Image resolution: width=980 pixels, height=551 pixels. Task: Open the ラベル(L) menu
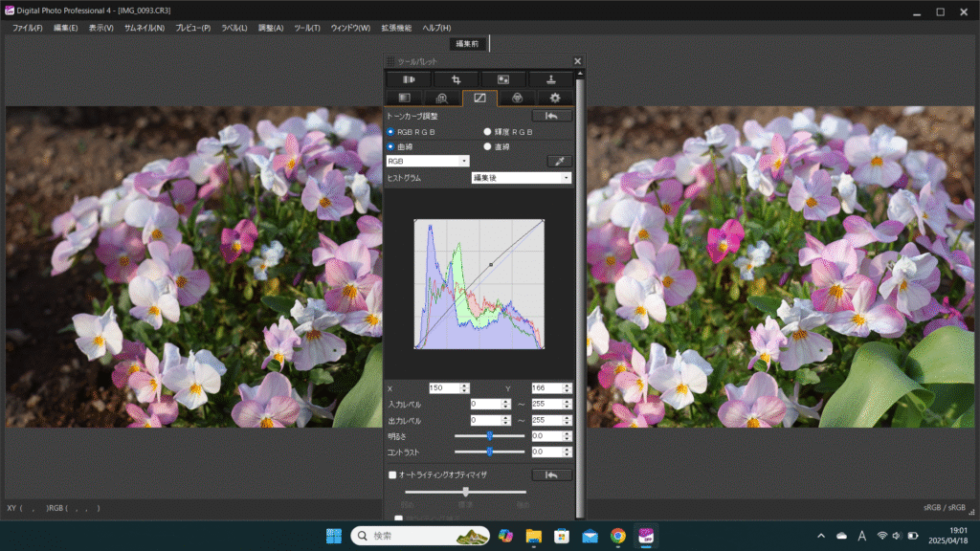coord(234,28)
